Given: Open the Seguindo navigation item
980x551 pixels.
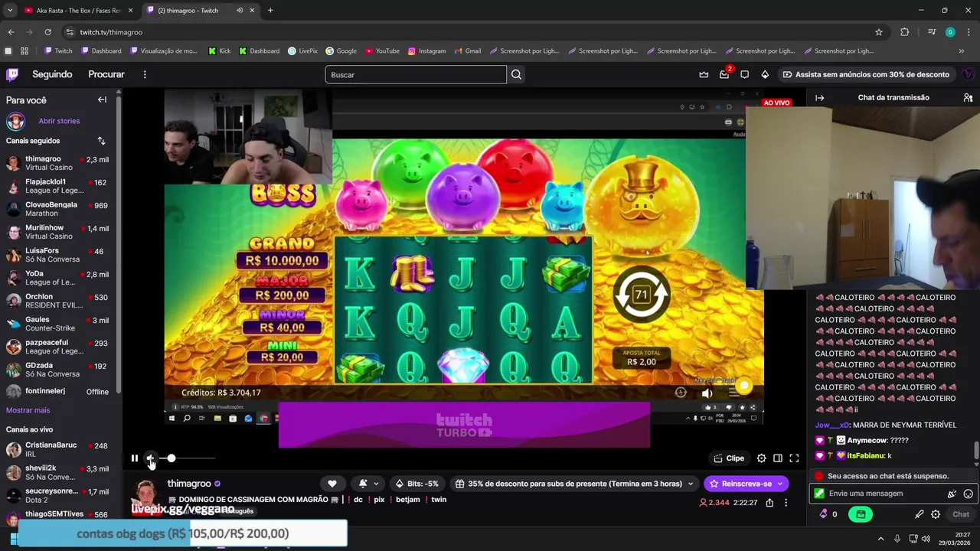Looking at the screenshot, I should [52, 74].
